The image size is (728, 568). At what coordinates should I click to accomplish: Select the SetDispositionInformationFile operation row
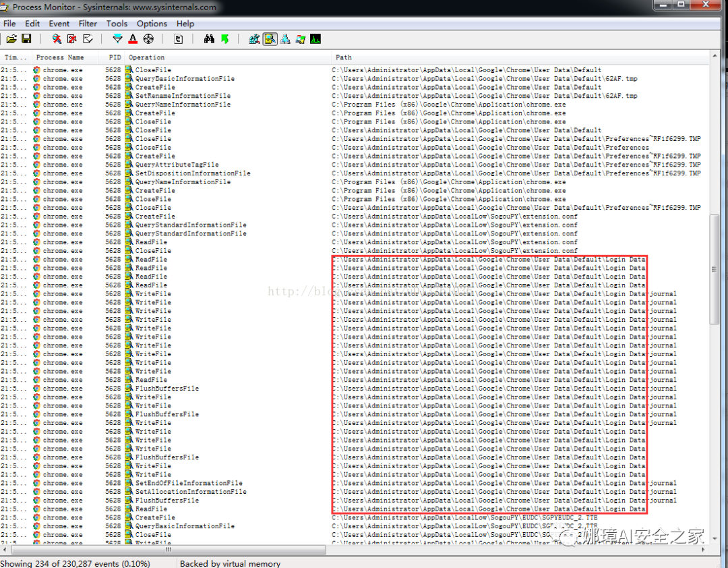pos(355,173)
